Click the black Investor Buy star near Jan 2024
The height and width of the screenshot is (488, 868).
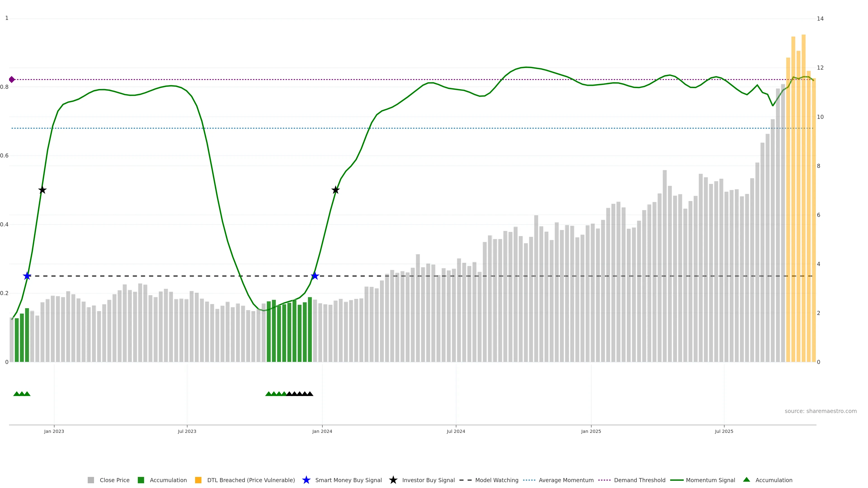coord(335,190)
